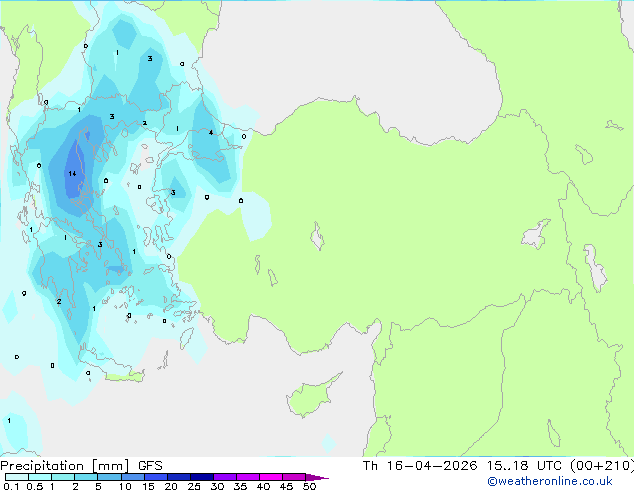Viewport: 634px width, 490px height.
Task: Pick the 0.1–0.5 mm lightest cyan legend swatch
Action: pyautogui.click(x=17, y=477)
